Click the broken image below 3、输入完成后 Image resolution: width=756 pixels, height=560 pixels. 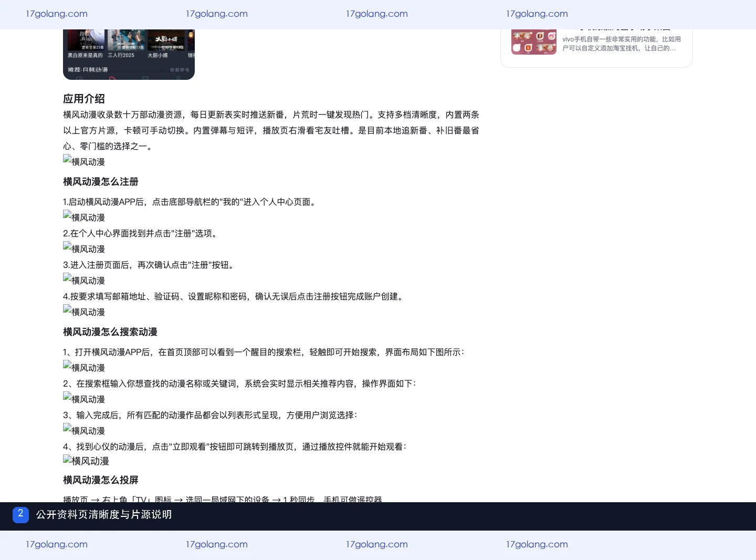point(84,430)
